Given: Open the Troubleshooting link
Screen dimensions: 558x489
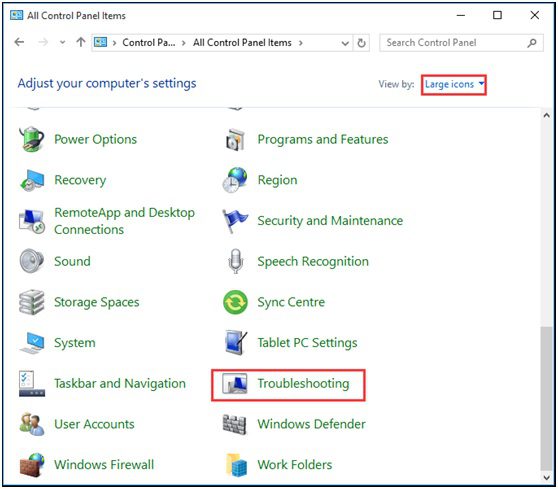Looking at the screenshot, I should [304, 384].
